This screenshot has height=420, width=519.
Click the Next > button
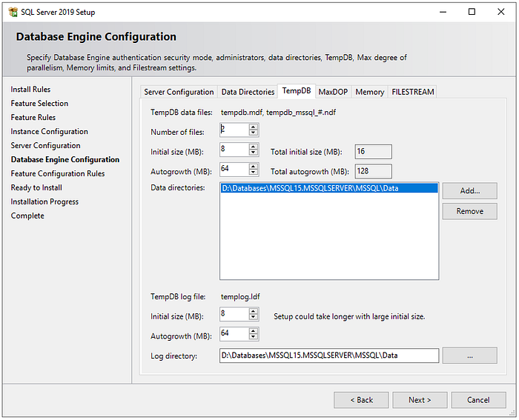pyautogui.click(x=420, y=400)
